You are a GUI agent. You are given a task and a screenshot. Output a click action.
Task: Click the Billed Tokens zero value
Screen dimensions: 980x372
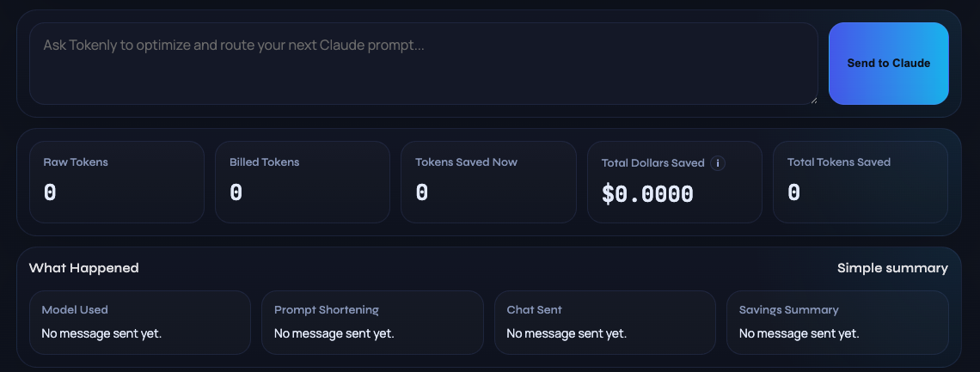236,192
